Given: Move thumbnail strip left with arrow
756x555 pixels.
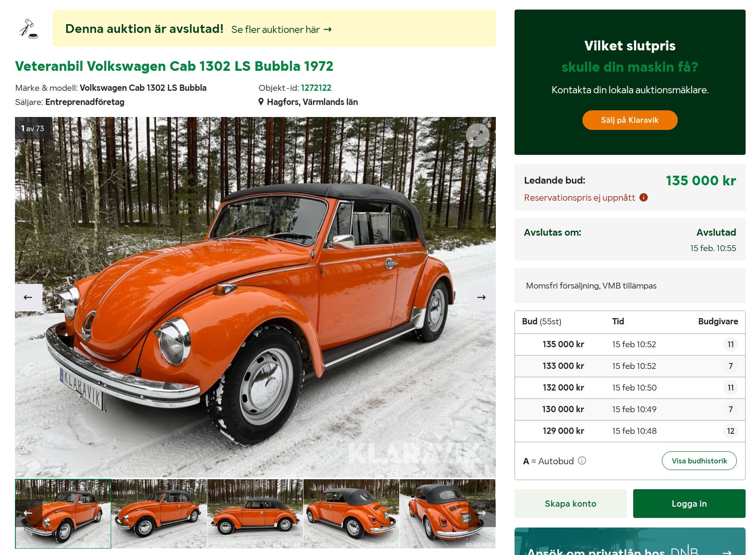Looking at the screenshot, I should pos(28,513).
